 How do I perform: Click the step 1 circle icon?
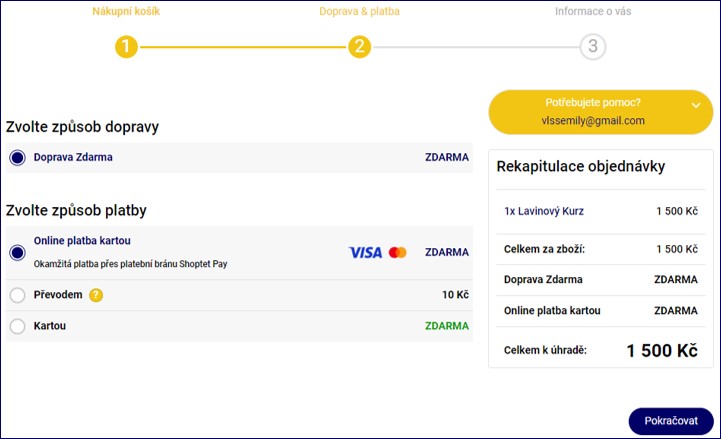tap(126, 47)
